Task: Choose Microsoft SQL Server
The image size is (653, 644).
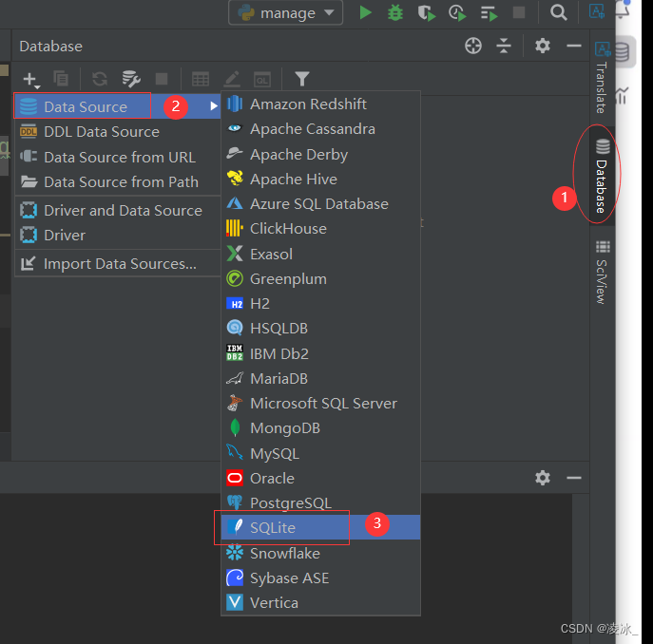Action: 320,404
